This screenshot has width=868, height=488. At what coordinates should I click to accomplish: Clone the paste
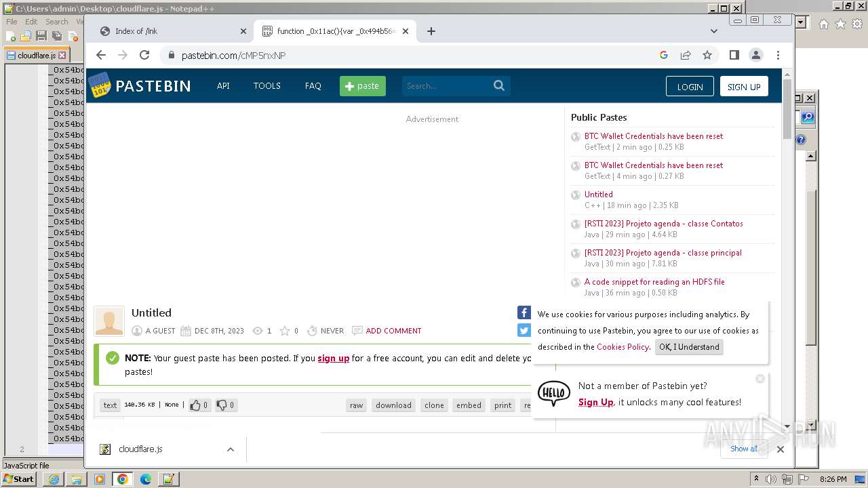pyautogui.click(x=434, y=405)
